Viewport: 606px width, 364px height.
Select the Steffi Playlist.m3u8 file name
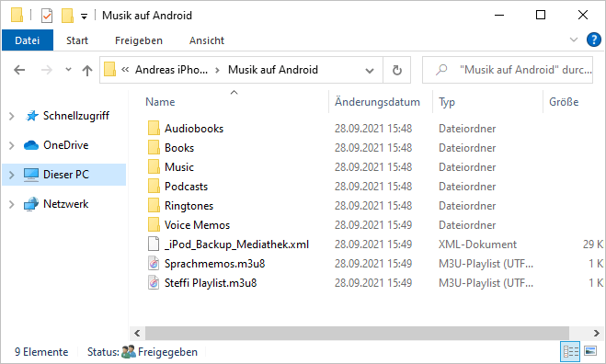coord(211,283)
